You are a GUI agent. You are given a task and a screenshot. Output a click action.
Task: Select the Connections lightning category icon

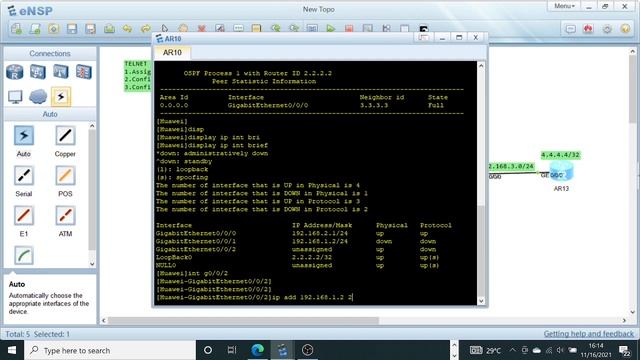(x=61, y=97)
